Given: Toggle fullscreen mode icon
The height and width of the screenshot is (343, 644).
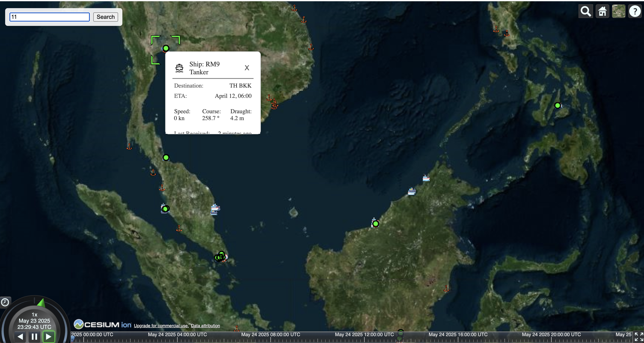Looking at the screenshot, I should 639,337.
